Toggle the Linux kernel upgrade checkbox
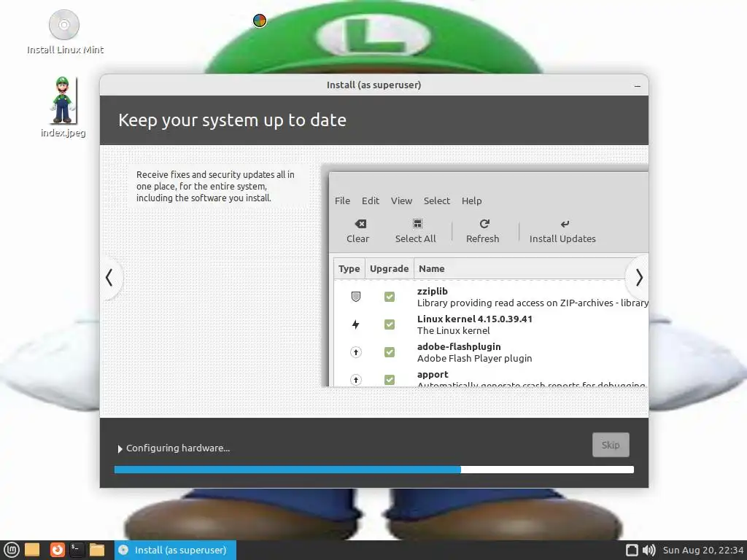Image resolution: width=747 pixels, height=560 pixels. point(390,324)
